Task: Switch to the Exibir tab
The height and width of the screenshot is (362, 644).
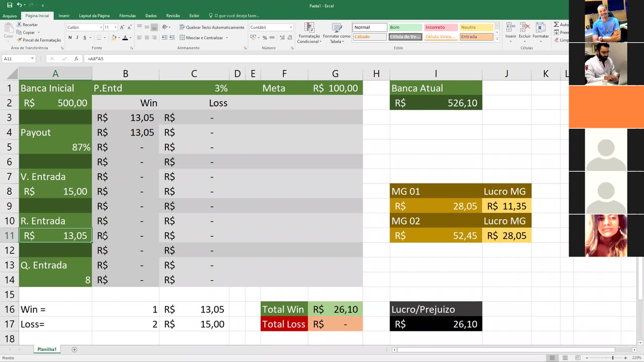Action: coord(194,16)
